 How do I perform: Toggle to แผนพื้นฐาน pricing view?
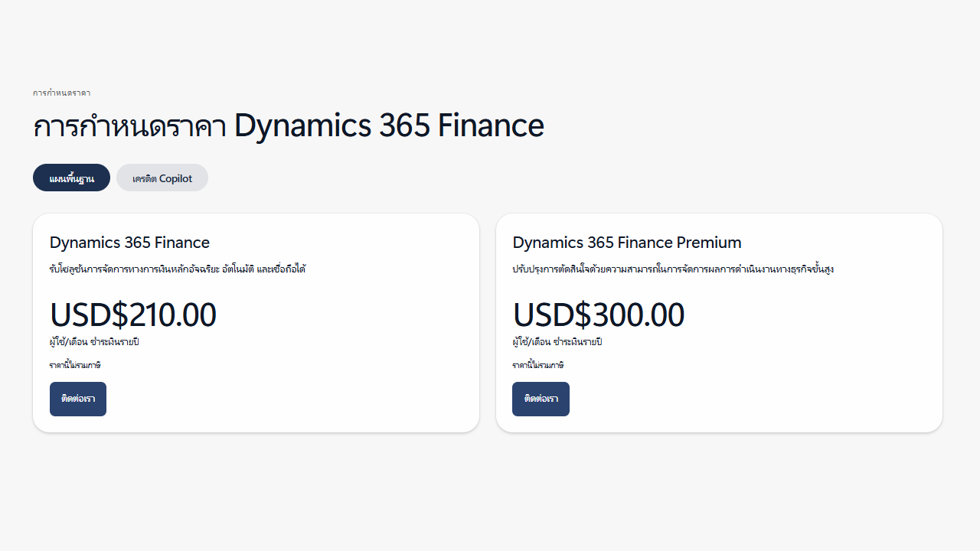(x=71, y=178)
